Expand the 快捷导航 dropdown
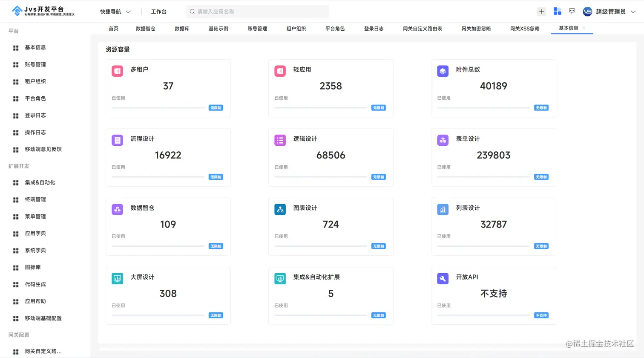 115,12
